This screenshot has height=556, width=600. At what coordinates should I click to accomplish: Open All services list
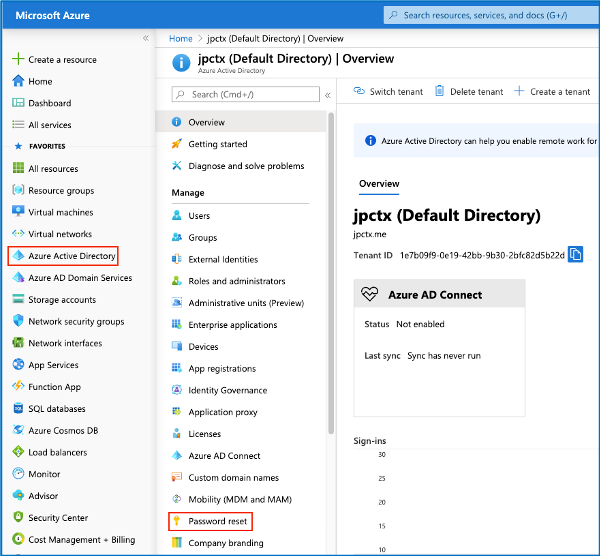49,125
